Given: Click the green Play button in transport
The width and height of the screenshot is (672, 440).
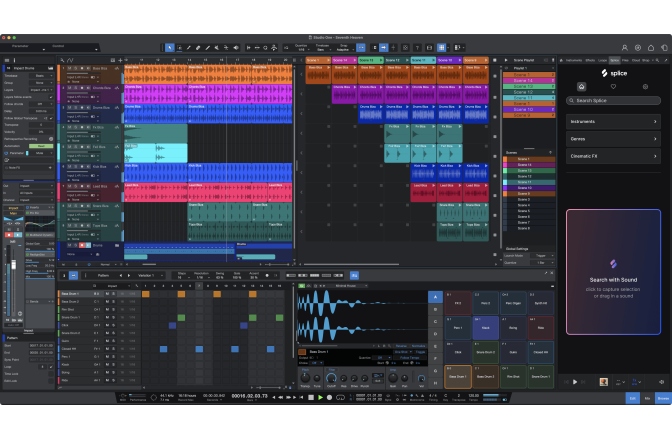Looking at the screenshot, I should click(320, 398).
